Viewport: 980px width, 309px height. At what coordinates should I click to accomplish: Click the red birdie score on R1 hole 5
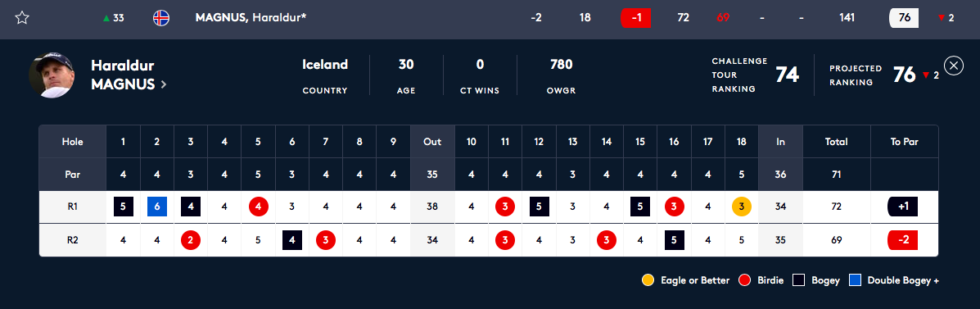coord(258,207)
